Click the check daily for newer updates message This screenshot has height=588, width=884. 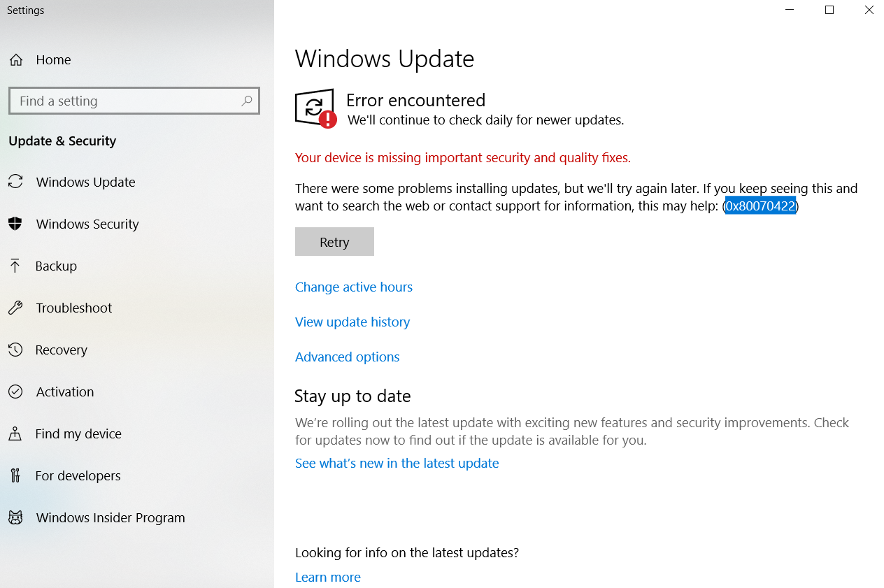485,120
